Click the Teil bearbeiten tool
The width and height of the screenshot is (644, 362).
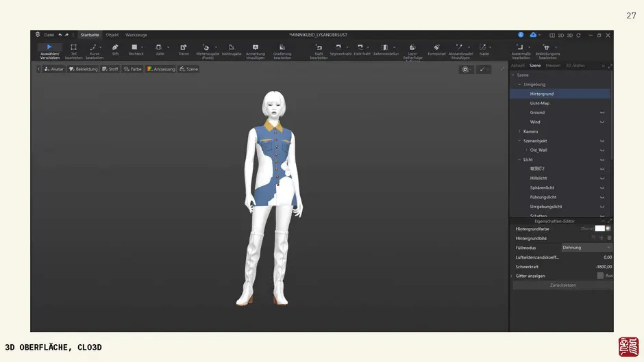click(x=73, y=49)
